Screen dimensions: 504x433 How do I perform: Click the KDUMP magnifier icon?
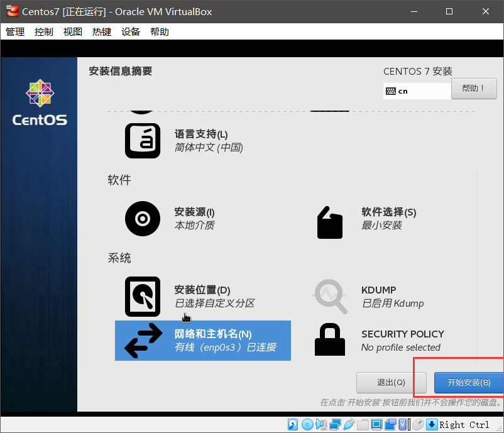coord(330,297)
